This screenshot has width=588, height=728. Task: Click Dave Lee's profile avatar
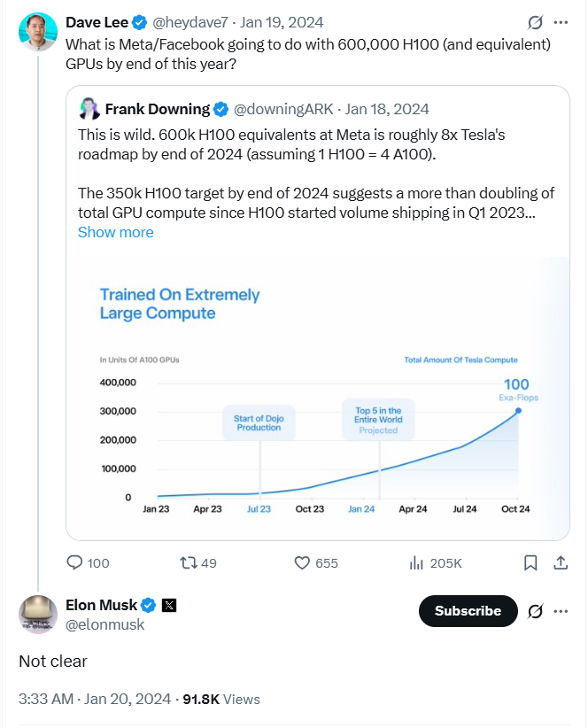click(38, 32)
